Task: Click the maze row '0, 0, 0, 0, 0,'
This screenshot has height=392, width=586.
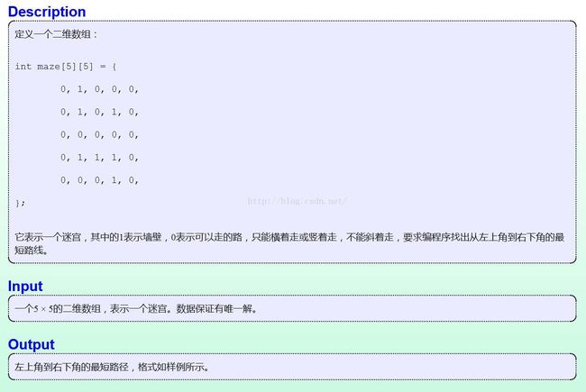Action: 99,135
